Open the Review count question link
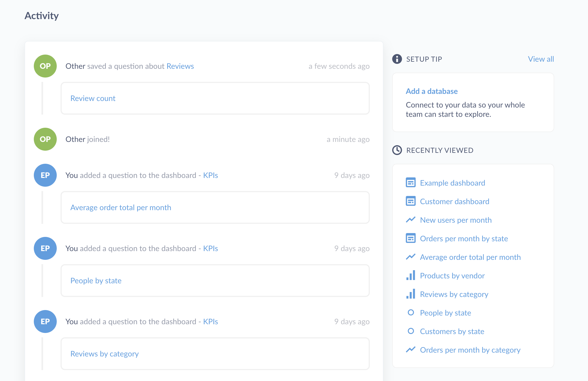This screenshot has height=381, width=588. [92, 98]
